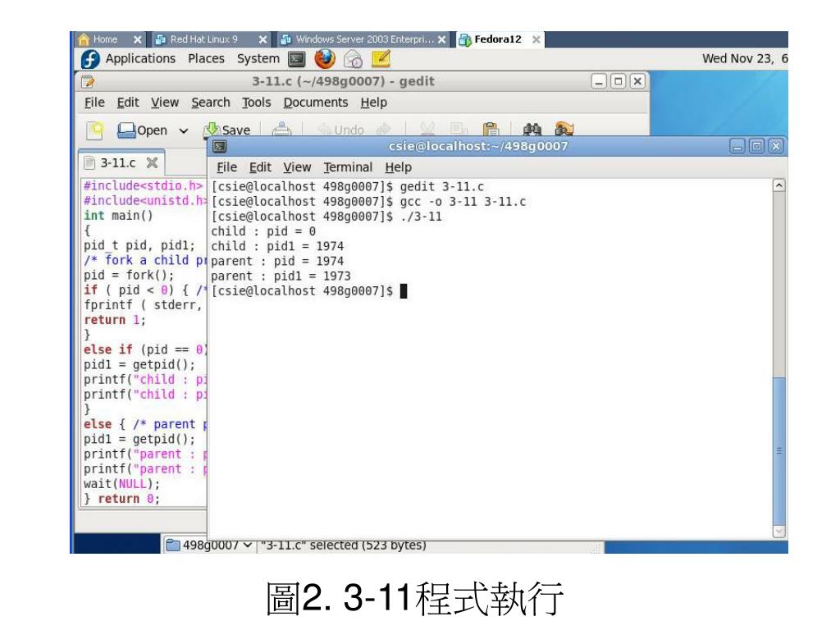Click the 'int main()' code line
Viewport: 840px width, 630px height.
point(118,216)
